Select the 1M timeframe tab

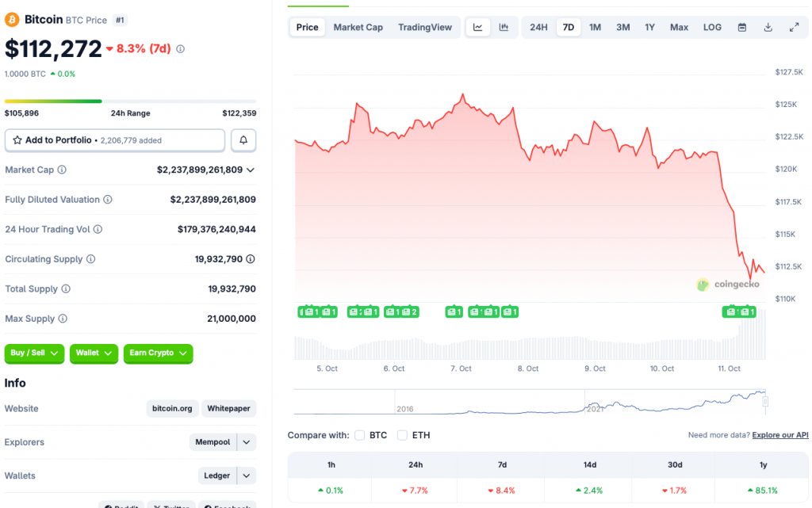[595, 26]
